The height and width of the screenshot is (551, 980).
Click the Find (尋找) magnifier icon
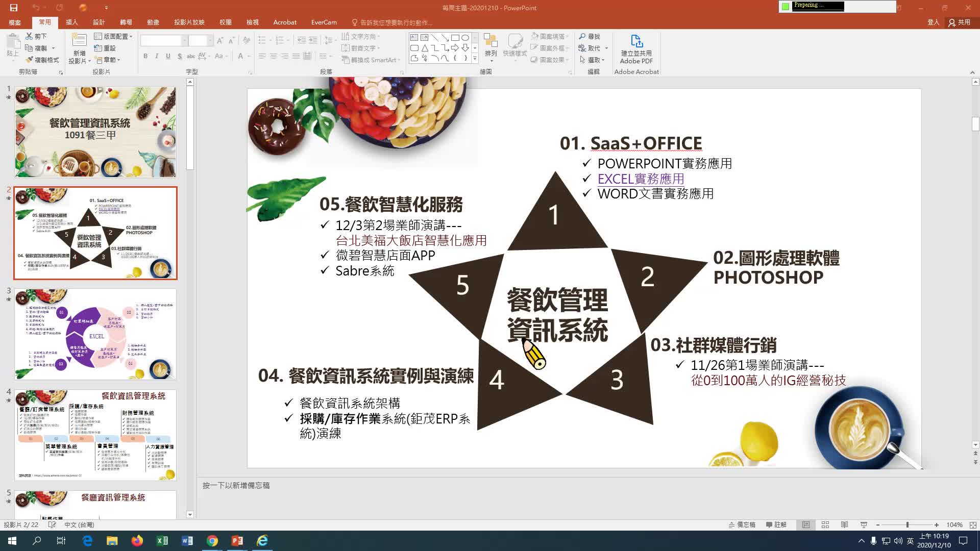[x=582, y=36]
